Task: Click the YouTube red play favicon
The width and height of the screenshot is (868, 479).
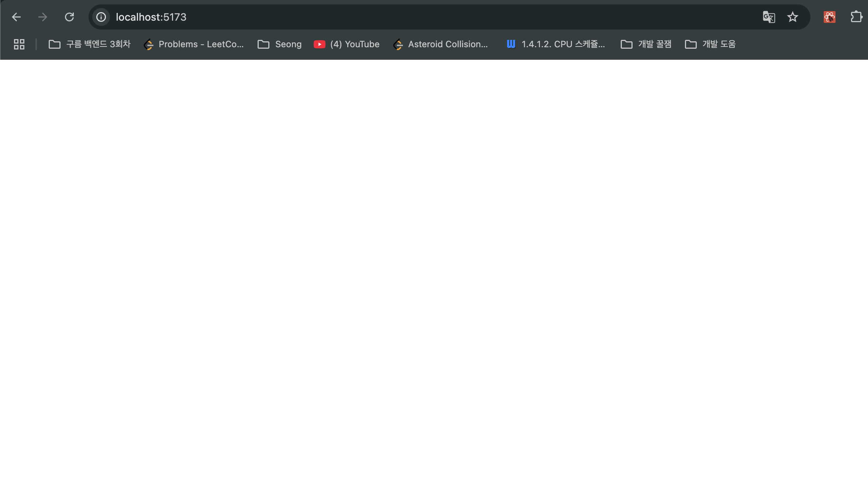Action: [319, 44]
